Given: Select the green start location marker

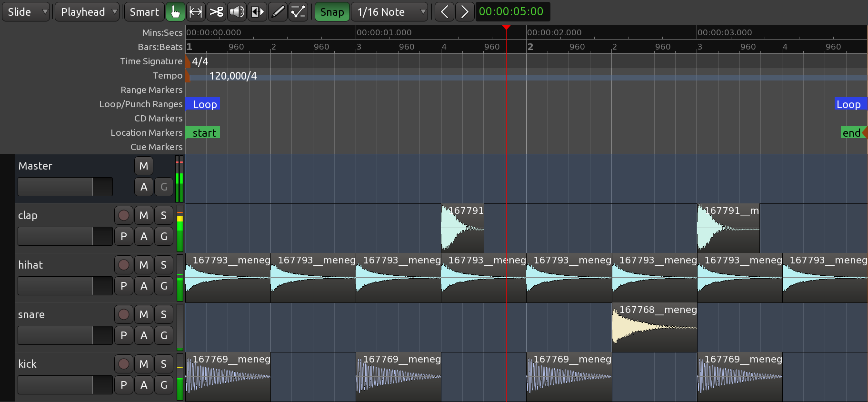Looking at the screenshot, I should [x=203, y=133].
